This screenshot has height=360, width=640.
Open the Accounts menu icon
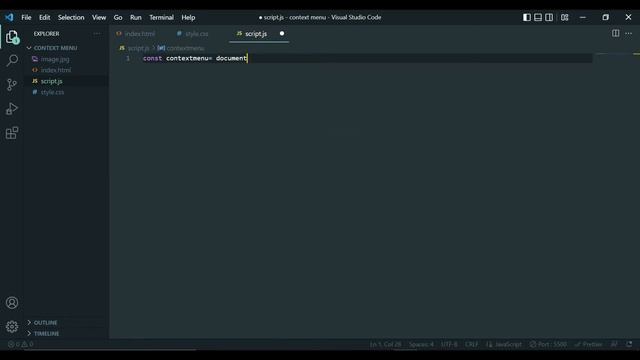click(12, 302)
